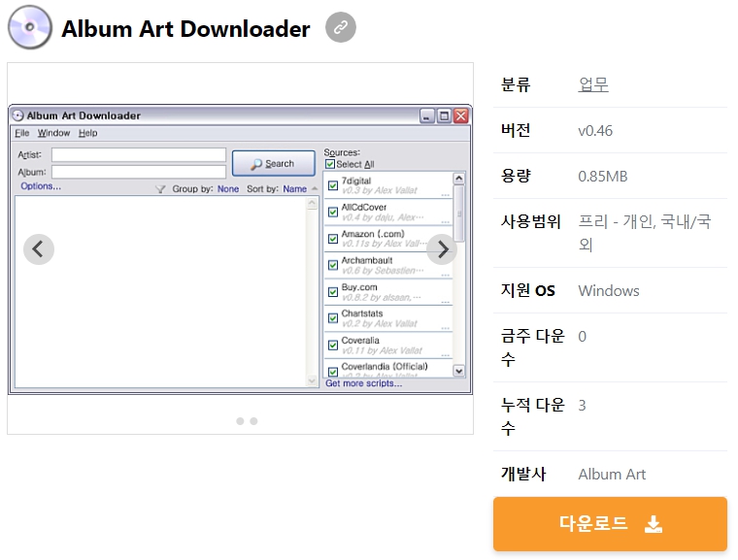
Task: Click the ellipsis button on the Chartstats row
Action: pyautogui.click(x=446, y=327)
